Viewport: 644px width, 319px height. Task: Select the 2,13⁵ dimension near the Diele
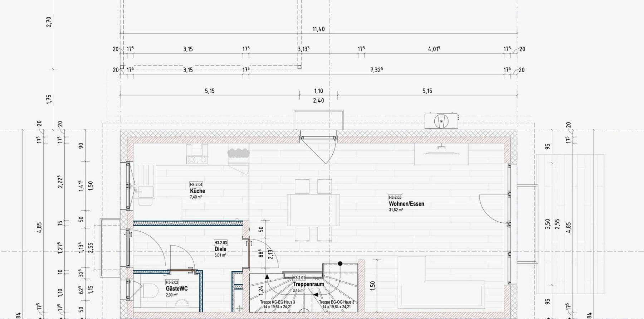tap(270, 253)
